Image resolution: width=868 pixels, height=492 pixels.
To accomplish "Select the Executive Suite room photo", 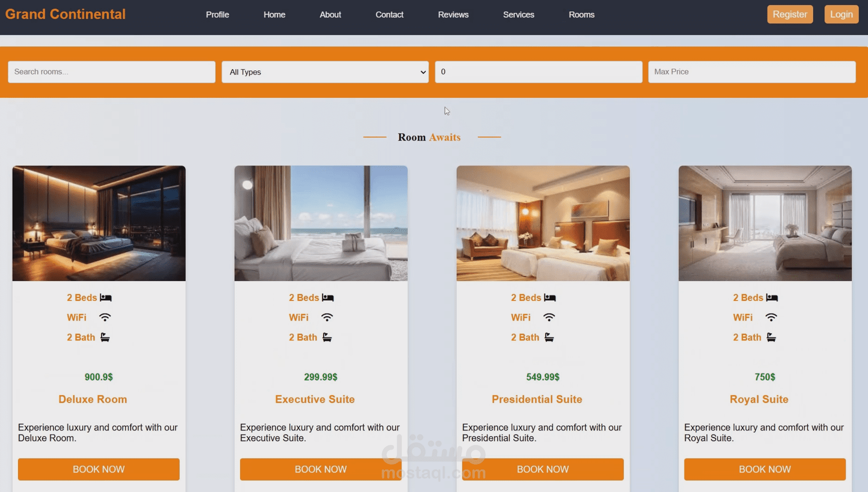I will pyautogui.click(x=321, y=223).
